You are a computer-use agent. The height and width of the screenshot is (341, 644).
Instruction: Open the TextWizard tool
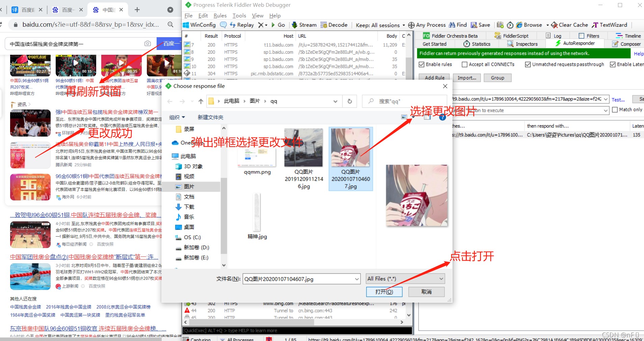609,25
